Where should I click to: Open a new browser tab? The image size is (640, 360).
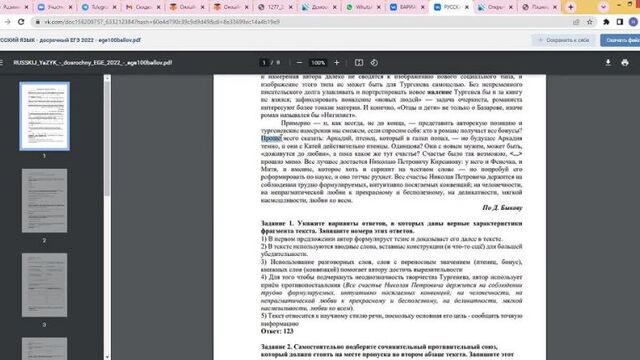pos(571,7)
